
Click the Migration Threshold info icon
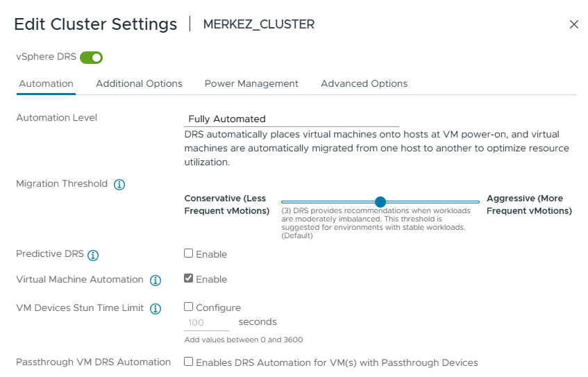[119, 185]
